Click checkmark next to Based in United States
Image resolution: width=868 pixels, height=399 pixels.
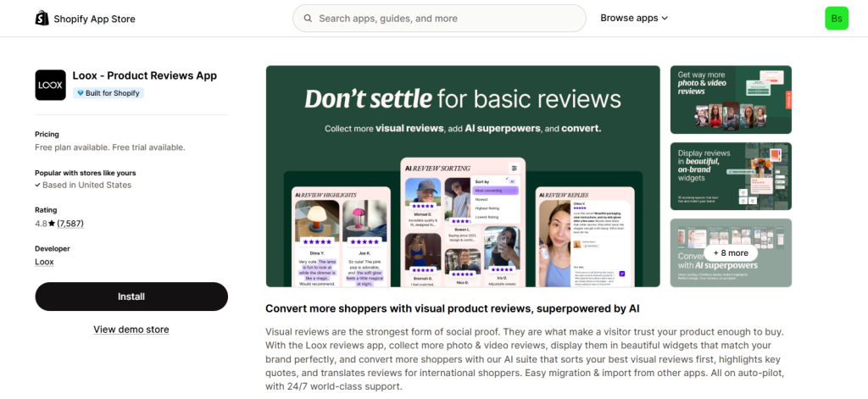tap(37, 186)
